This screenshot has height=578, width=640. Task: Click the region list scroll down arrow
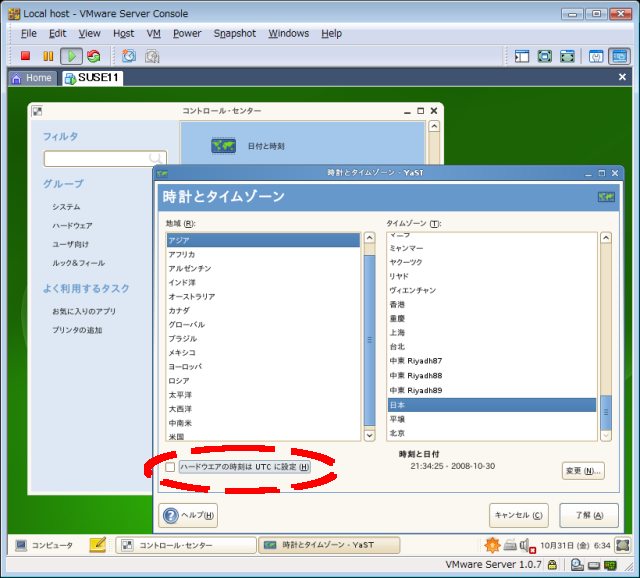(369, 436)
